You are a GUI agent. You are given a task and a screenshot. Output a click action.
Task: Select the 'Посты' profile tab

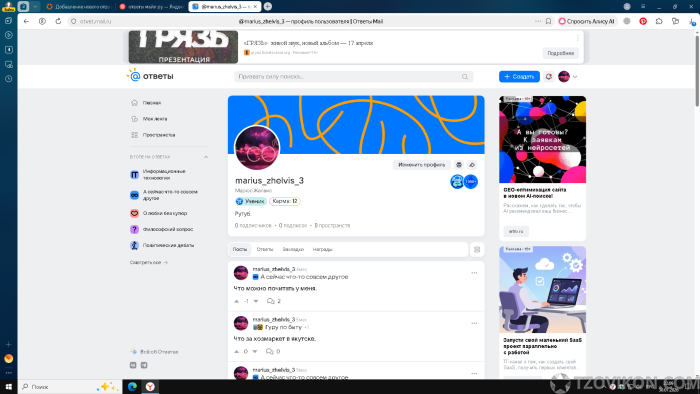click(x=240, y=249)
